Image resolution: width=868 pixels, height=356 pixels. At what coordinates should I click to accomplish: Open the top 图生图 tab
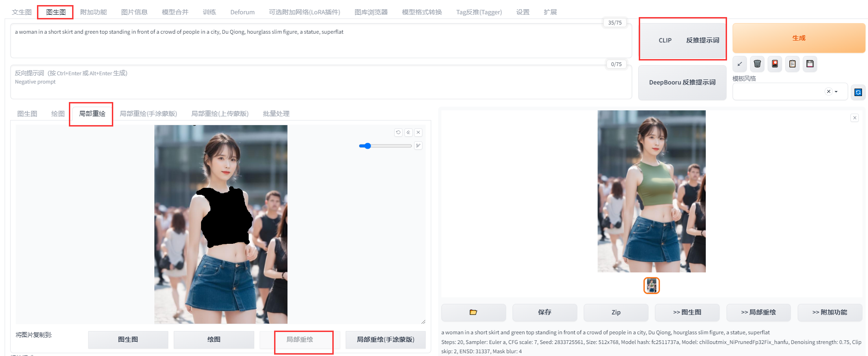(x=56, y=12)
